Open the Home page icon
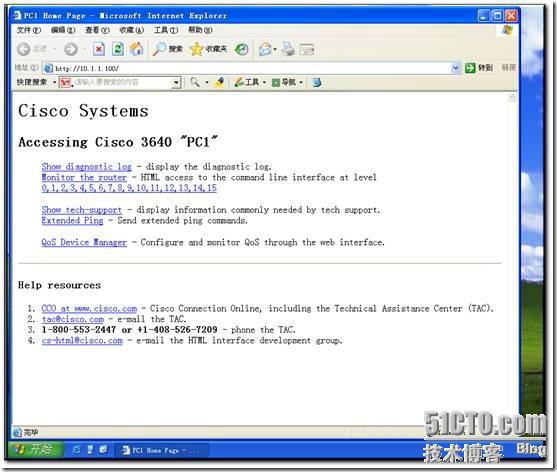The image size is (557, 472). coord(136,49)
